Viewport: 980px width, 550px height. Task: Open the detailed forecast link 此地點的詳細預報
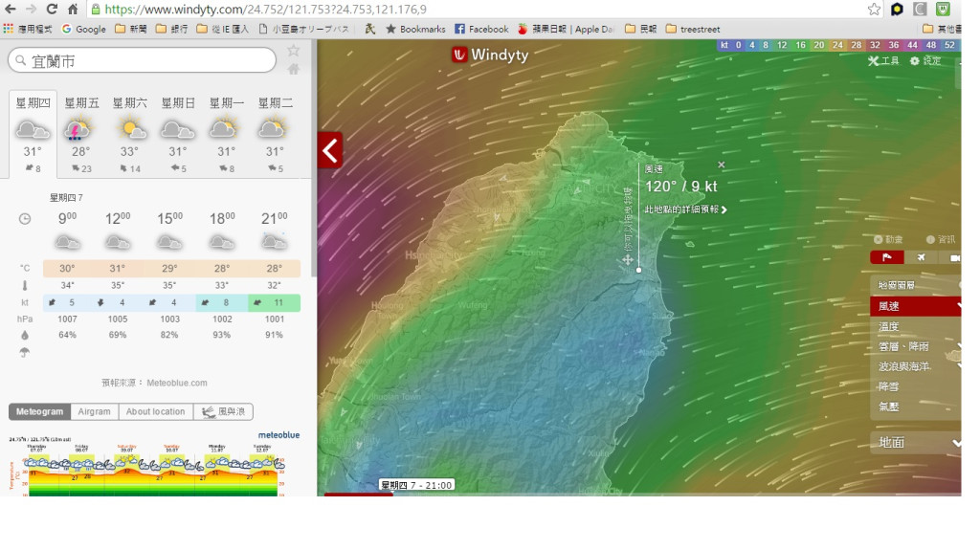tap(685, 209)
